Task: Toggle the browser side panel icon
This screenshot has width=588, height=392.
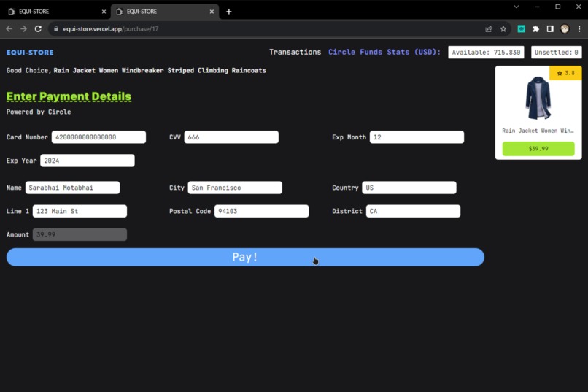Action: click(550, 29)
